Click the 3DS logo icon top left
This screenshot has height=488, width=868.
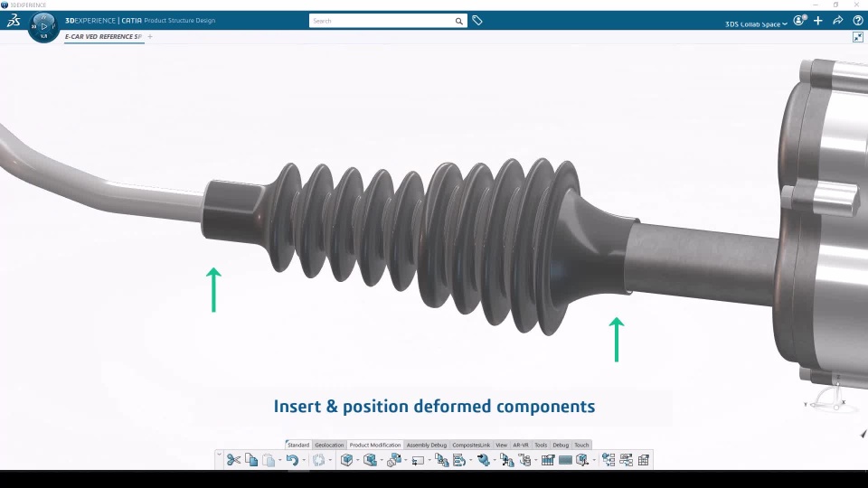14,21
